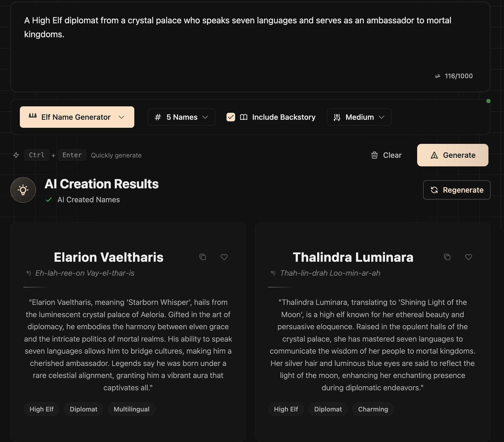Open the Elf Name Generator dropdown
The height and width of the screenshot is (442, 504).
click(x=77, y=117)
